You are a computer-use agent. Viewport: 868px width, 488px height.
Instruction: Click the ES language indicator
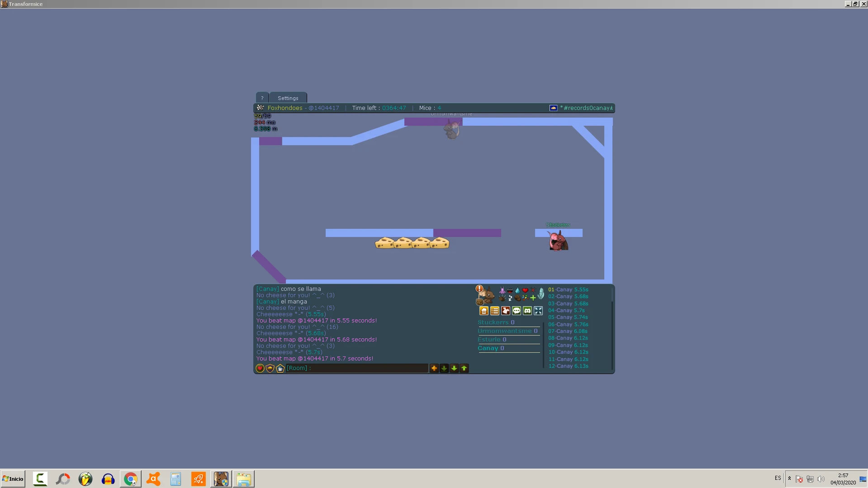(x=778, y=478)
